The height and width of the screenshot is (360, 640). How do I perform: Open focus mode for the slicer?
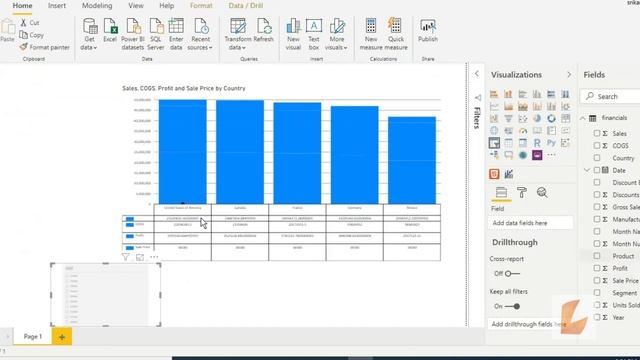140,257
